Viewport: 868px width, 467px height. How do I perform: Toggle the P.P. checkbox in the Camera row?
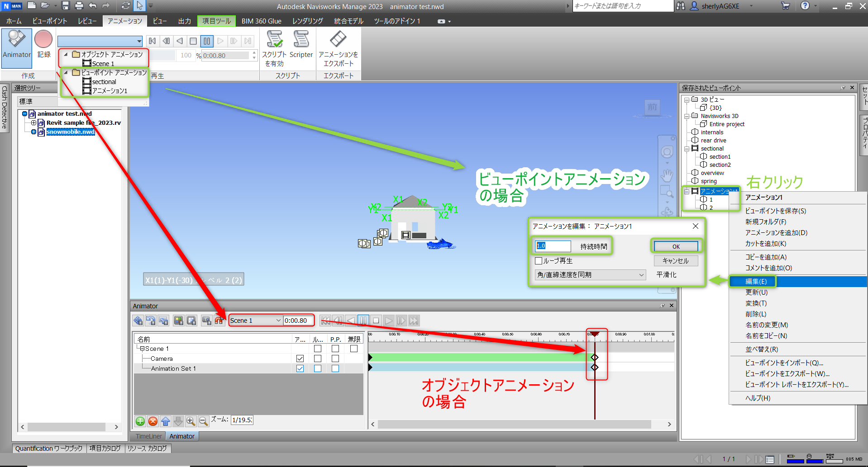335,359
